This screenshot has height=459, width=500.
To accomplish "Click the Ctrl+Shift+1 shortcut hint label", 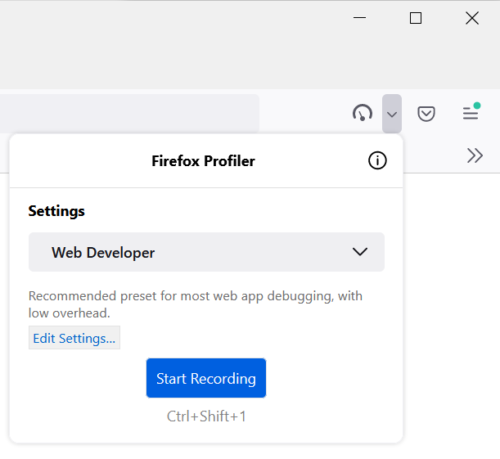I will (206, 416).
